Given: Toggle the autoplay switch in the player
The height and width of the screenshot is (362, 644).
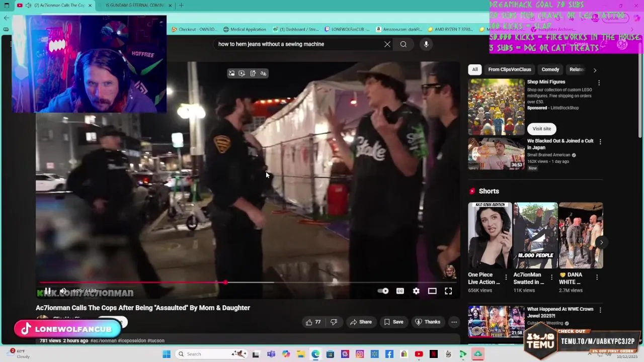Looking at the screenshot, I should 383,291.
